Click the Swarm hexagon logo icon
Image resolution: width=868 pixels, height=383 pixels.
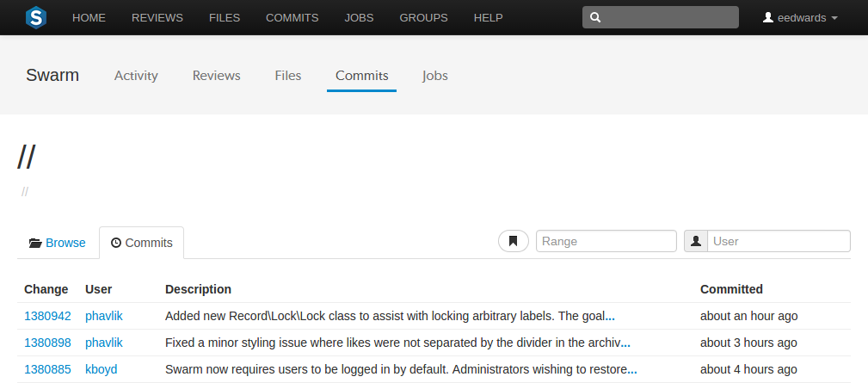[36, 18]
